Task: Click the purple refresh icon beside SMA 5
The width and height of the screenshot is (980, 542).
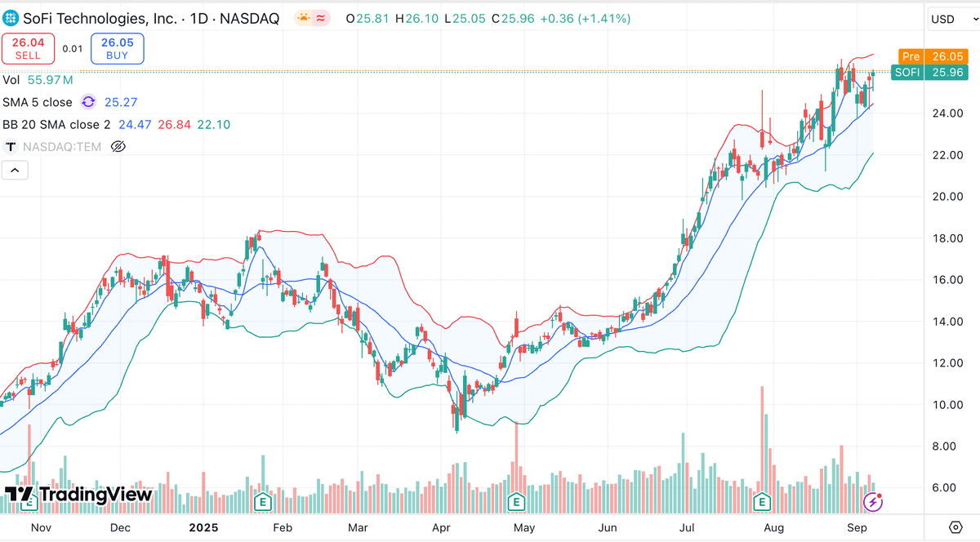Action: [88, 102]
